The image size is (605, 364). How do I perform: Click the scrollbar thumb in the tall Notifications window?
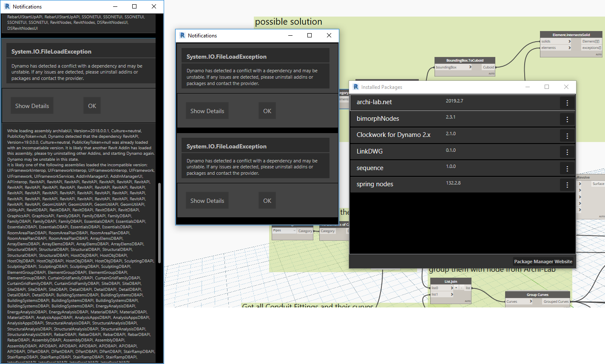[159, 223]
